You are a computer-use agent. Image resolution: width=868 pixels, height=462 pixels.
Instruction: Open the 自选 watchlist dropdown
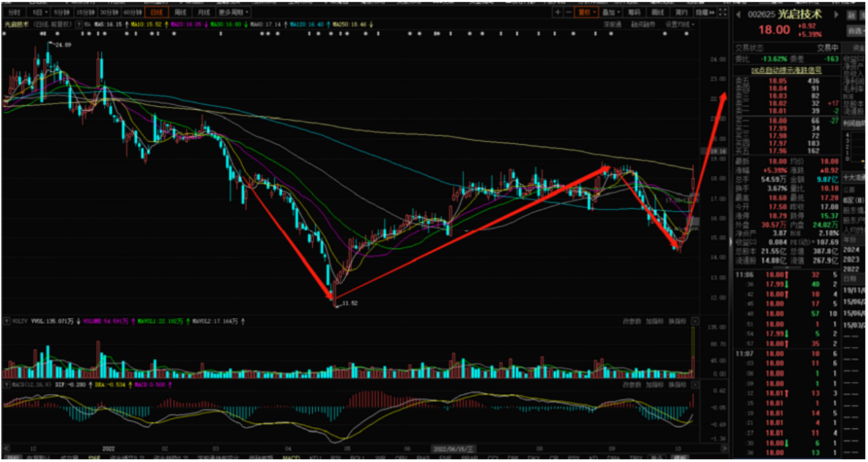click(x=856, y=31)
